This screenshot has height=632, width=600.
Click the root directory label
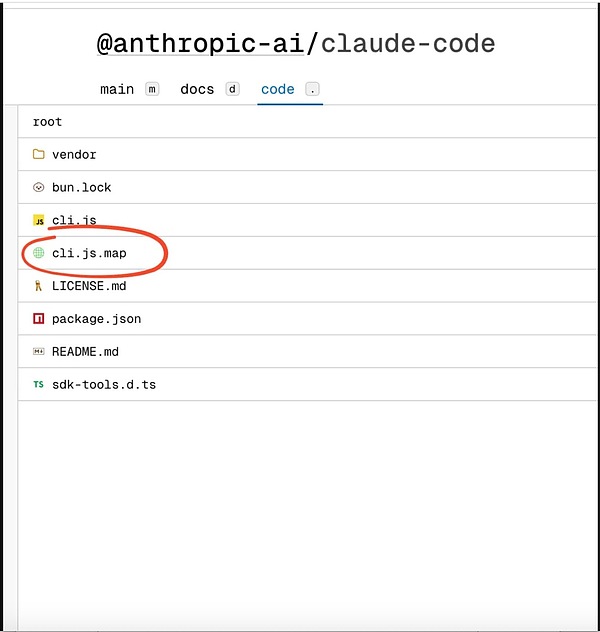pyautogui.click(x=47, y=122)
